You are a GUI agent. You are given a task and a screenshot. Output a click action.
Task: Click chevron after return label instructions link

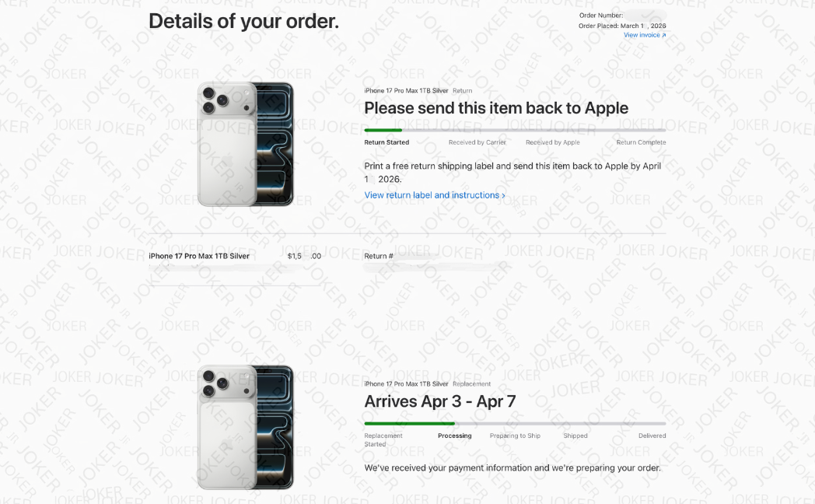503,196
